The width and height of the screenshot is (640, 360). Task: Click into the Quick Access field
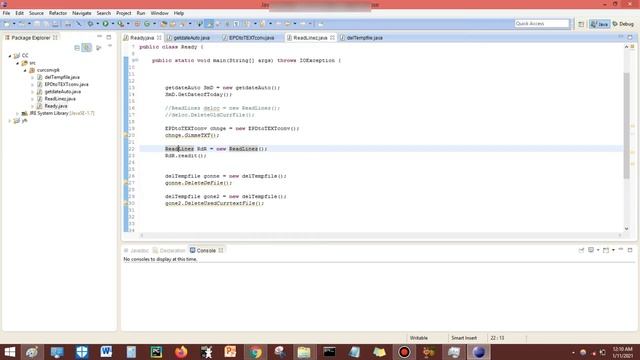click(542, 24)
